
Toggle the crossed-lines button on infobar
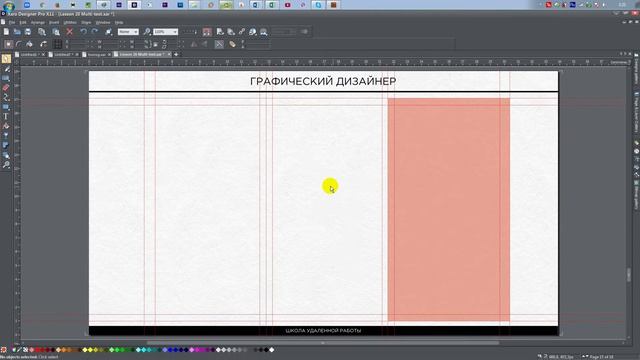coord(219,44)
